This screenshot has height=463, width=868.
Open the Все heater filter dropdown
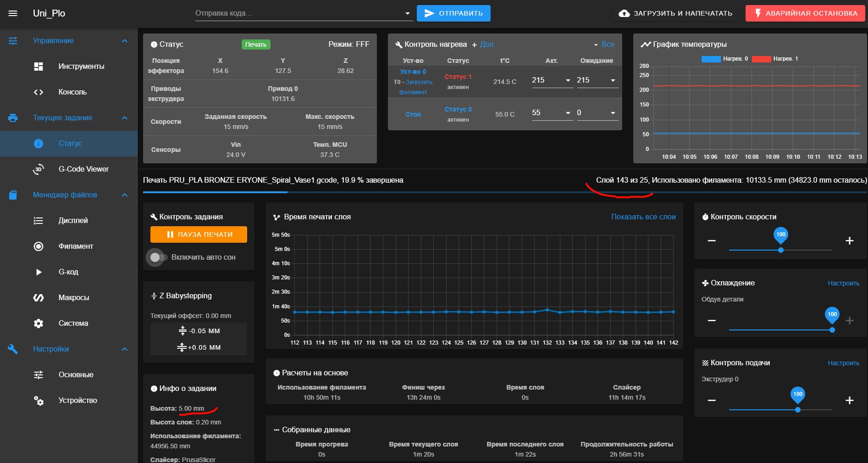coord(604,45)
